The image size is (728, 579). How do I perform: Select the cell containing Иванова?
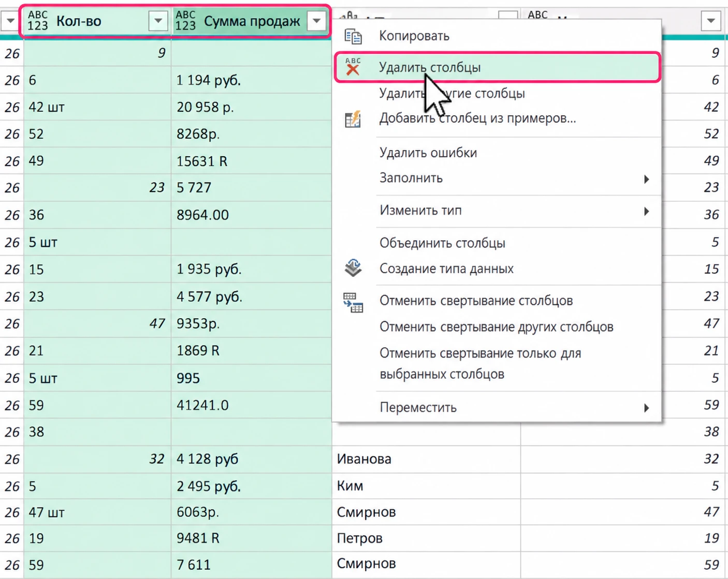pos(426,459)
